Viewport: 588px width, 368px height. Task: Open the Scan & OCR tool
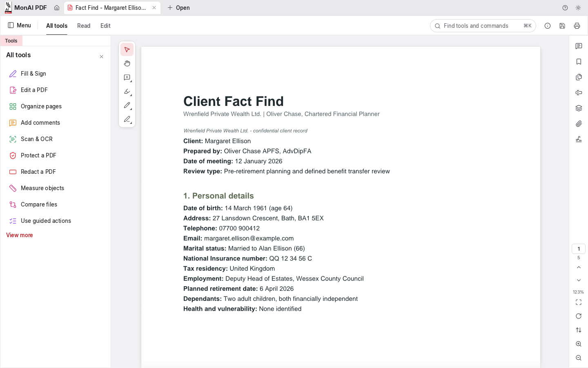(56, 139)
